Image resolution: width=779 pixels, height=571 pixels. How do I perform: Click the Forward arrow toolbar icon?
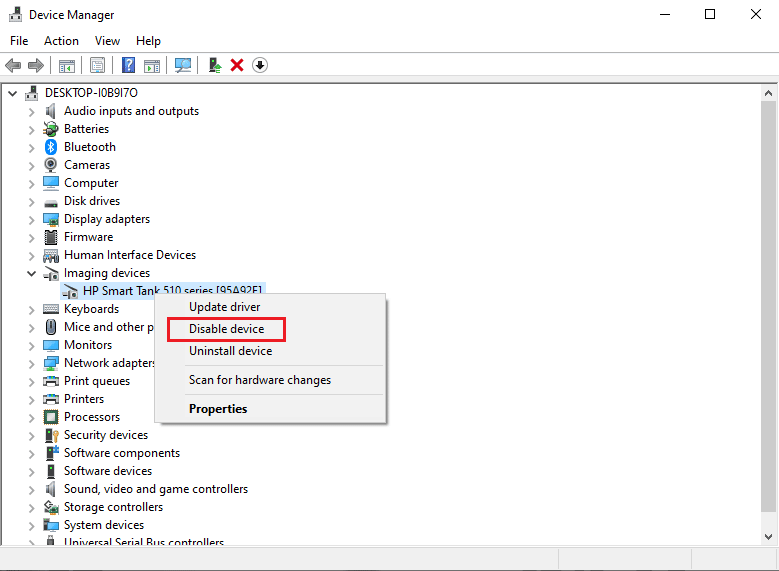[36, 65]
